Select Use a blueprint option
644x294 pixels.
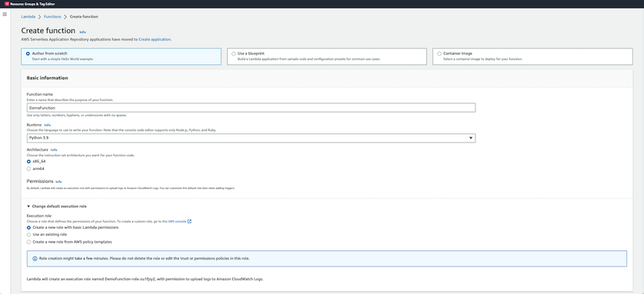(x=327, y=57)
